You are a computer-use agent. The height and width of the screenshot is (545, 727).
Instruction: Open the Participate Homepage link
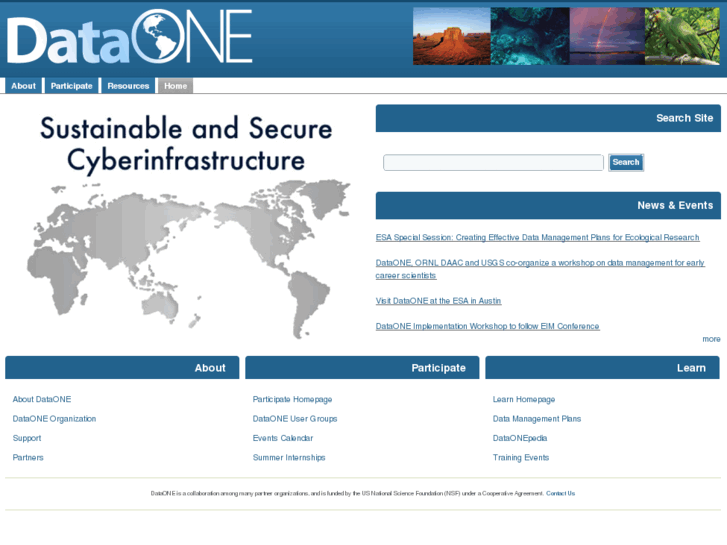coord(292,399)
